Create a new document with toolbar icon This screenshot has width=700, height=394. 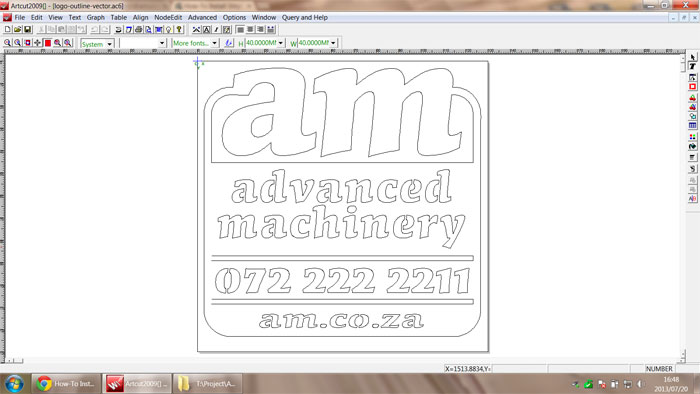8,29
